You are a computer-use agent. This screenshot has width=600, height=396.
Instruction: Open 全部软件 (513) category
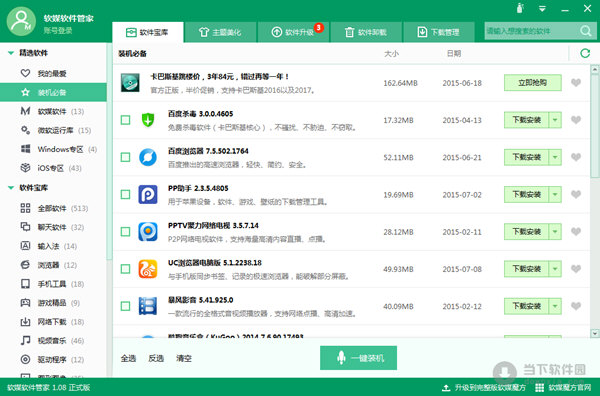(x=53, y=208)
